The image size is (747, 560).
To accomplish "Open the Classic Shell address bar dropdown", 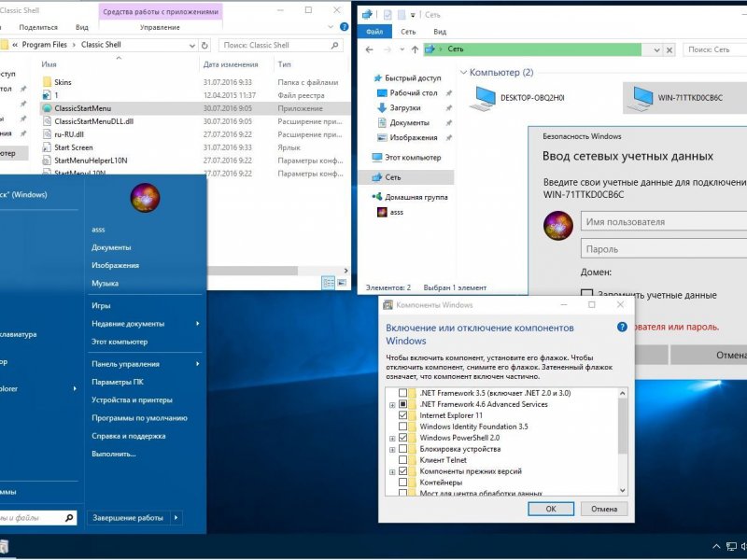I will [192, 46].
